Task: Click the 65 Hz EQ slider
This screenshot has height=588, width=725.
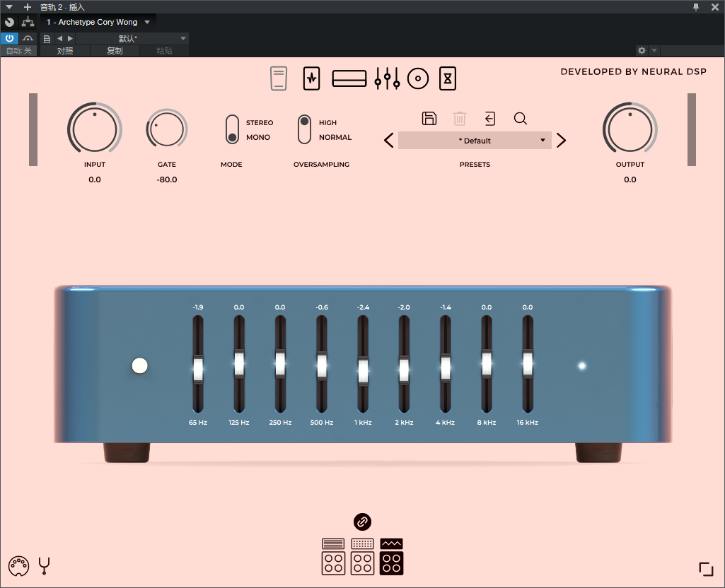Action: coord(198,364)
